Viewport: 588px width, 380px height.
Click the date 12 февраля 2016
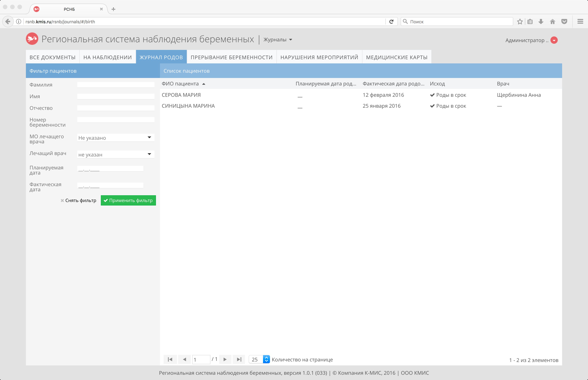coord(383,95)
